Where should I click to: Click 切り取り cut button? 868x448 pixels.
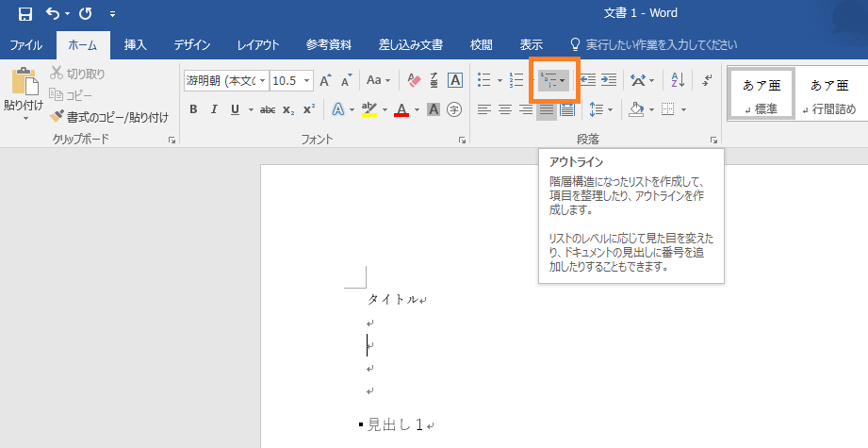(77, 74)
